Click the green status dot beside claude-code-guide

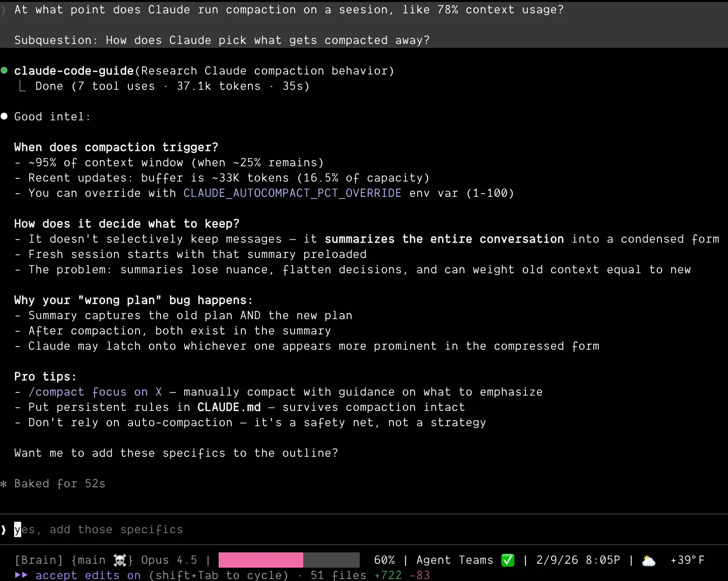[x=4, y=71]
